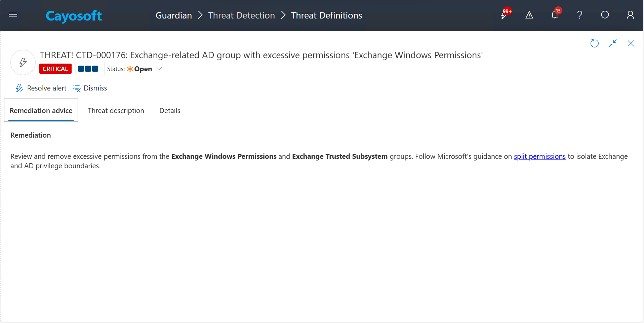Open notifications bell with 13 badge

(x=555, y=15)
